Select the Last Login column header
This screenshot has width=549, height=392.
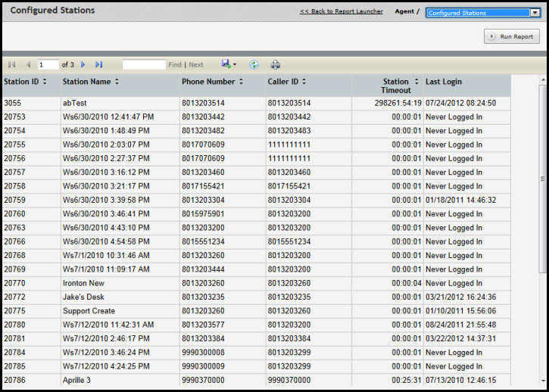point(444,82)
